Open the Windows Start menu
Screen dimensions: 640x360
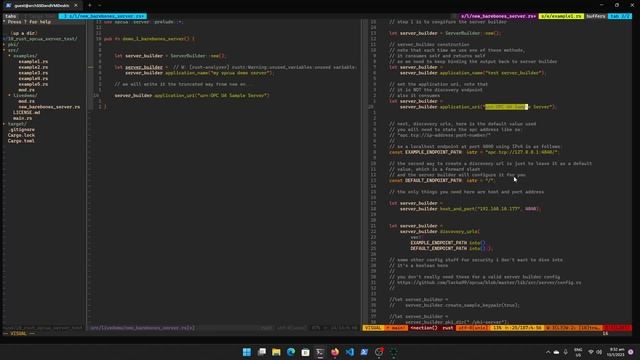pos(247,352)
